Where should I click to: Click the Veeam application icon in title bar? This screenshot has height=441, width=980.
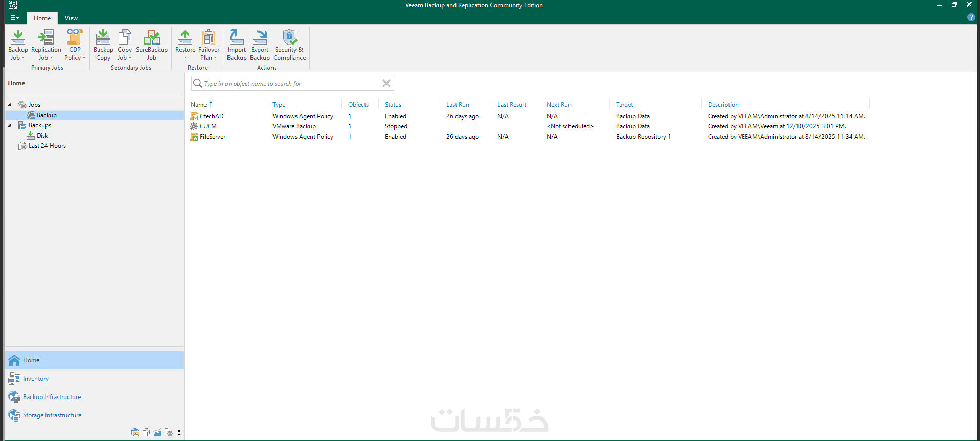click(x=13, y=5)
